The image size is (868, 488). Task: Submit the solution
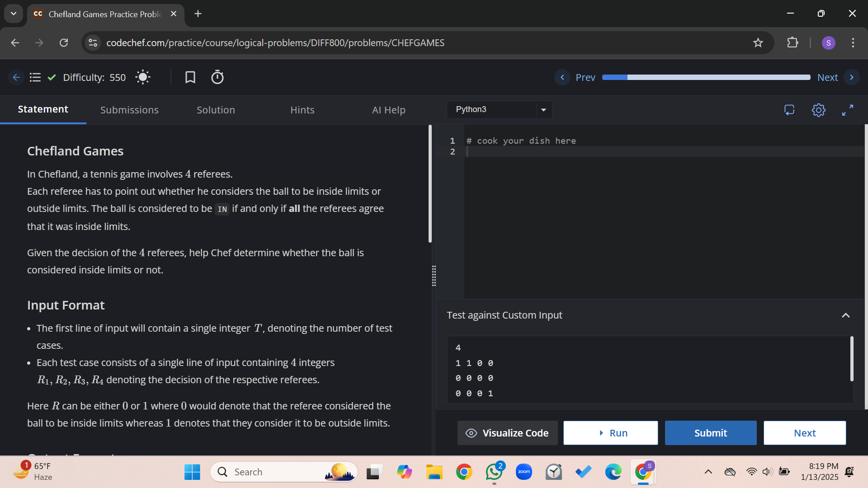pyautogui.click(x=710, y=432)
